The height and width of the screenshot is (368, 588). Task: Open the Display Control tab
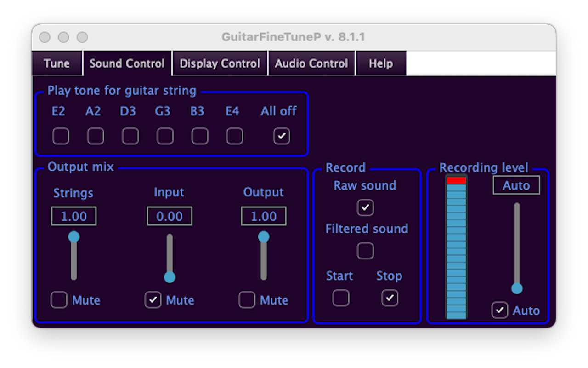[x=220, y=63]
